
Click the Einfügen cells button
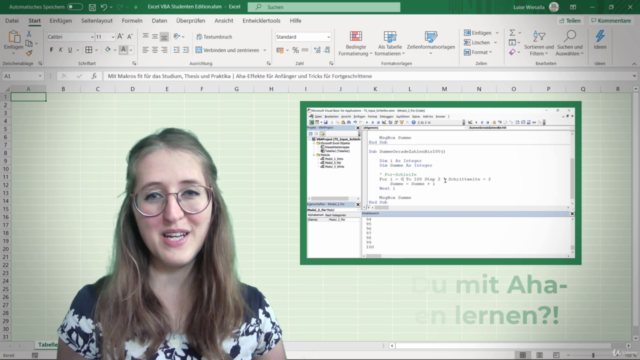478,33
